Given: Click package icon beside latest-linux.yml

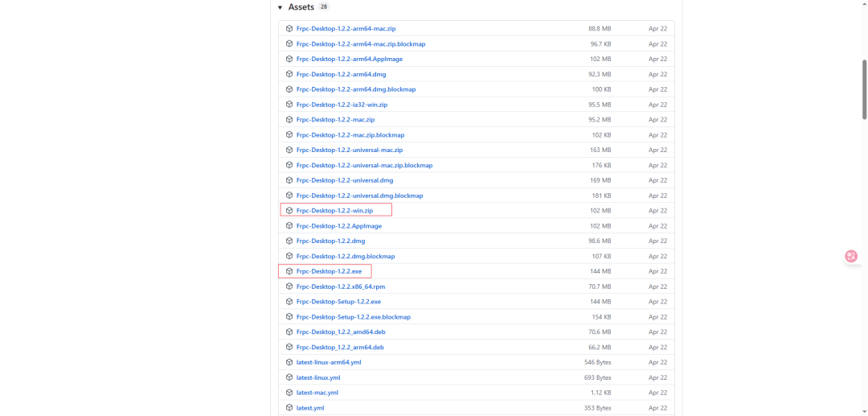Looking at the screenshot, I should 289,377.
